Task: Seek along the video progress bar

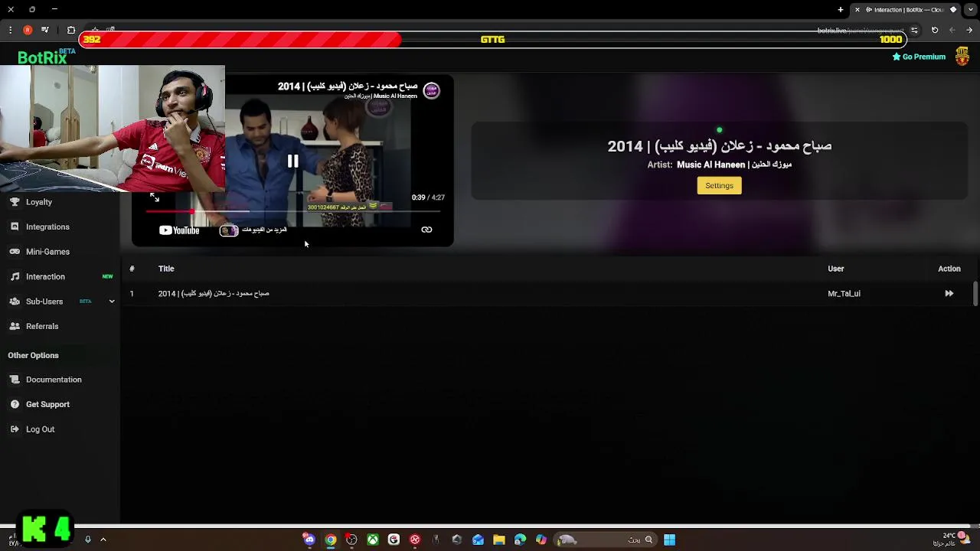Action: (x=293, y=211)
